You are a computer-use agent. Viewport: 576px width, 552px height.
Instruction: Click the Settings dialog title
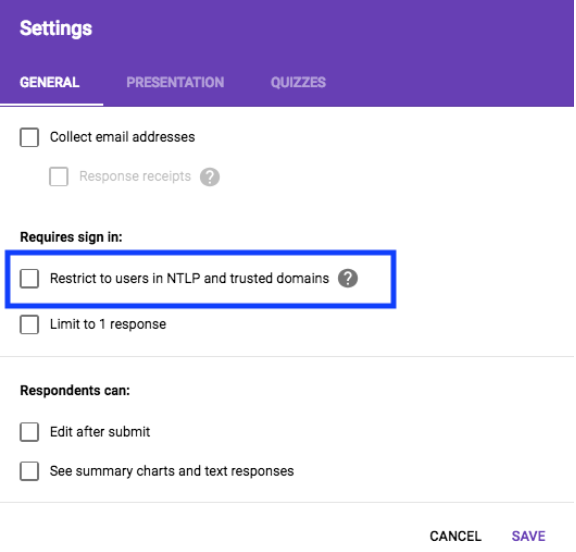[56, 28]
